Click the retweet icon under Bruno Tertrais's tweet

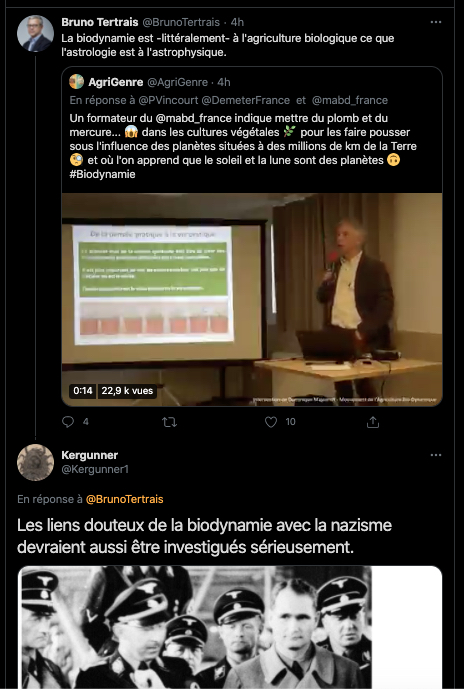[x=169, y=422]
